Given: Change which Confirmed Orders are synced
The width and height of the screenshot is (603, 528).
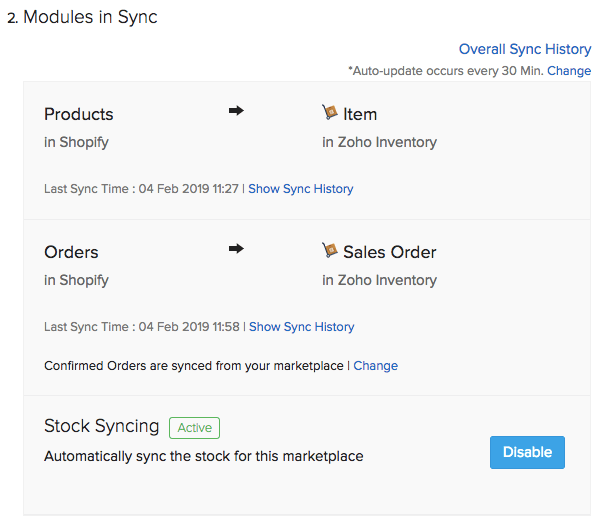Looking at the screenshot, I should click(375, 366).
